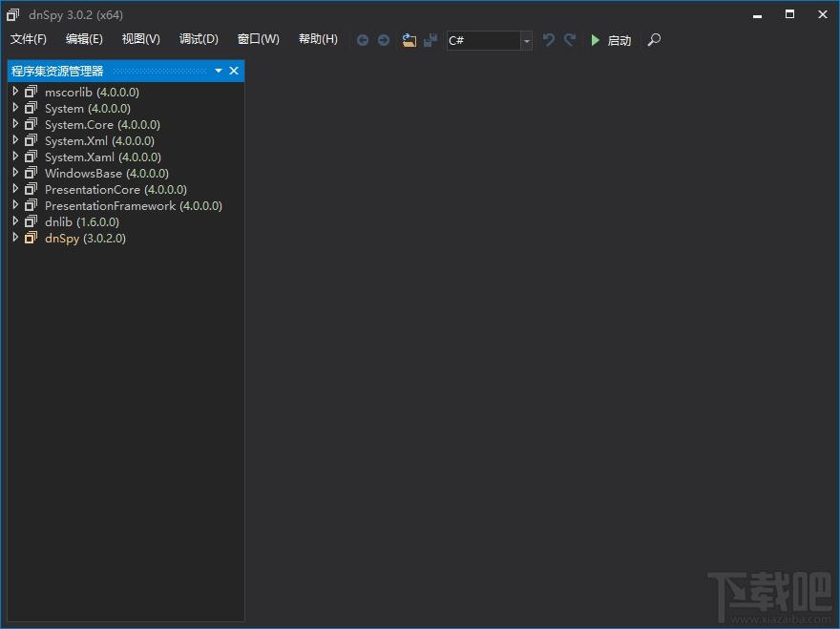Select System.Core (4.0.0.0) row
The width and height of the screenshot is (840, 629).
[x=103, y=124]
